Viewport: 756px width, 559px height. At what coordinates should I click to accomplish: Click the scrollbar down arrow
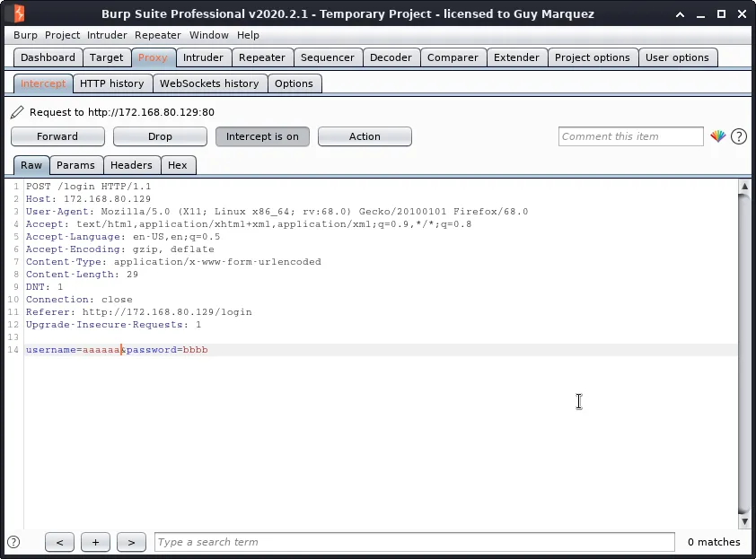coord(744,521)
